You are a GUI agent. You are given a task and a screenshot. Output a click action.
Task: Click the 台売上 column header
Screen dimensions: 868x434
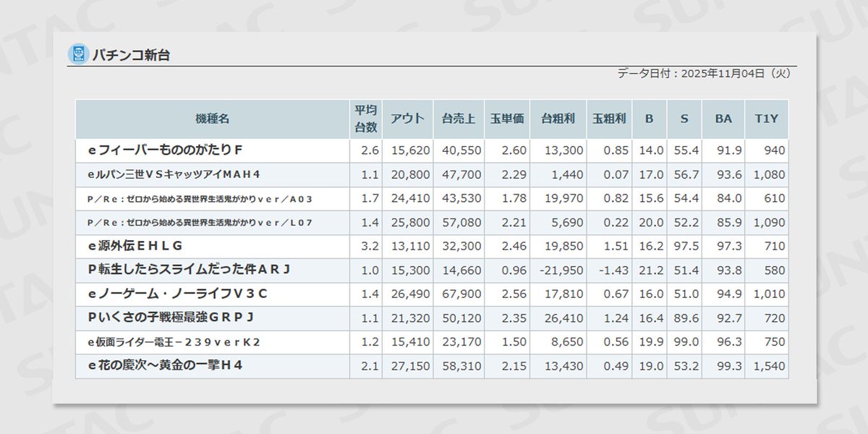pos(459,119)
